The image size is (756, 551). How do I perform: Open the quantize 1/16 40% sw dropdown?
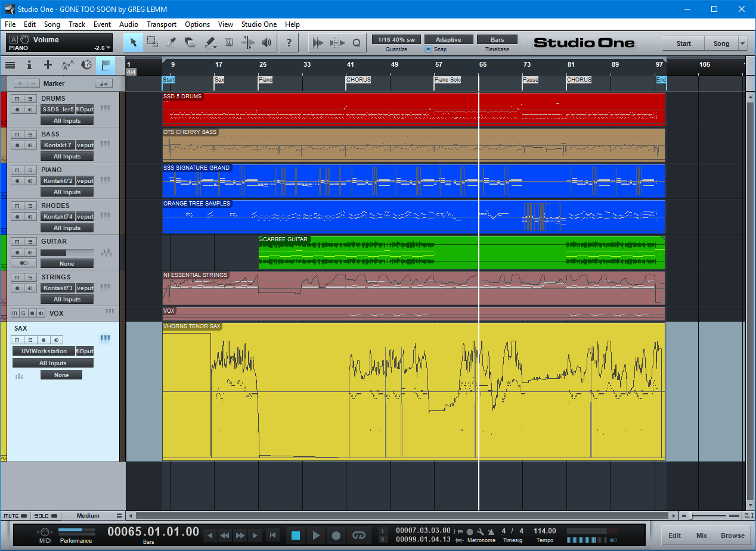396,40
